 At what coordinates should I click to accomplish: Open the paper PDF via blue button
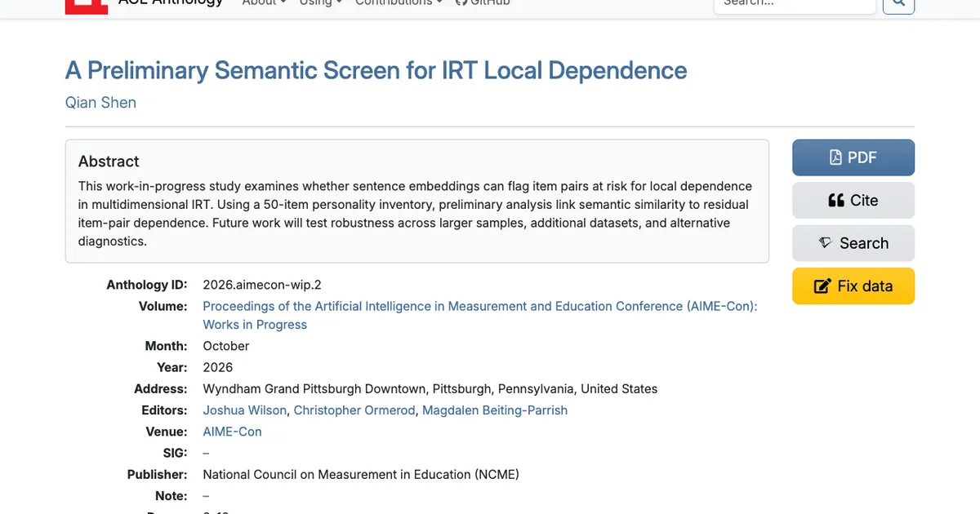pos(853,157)
